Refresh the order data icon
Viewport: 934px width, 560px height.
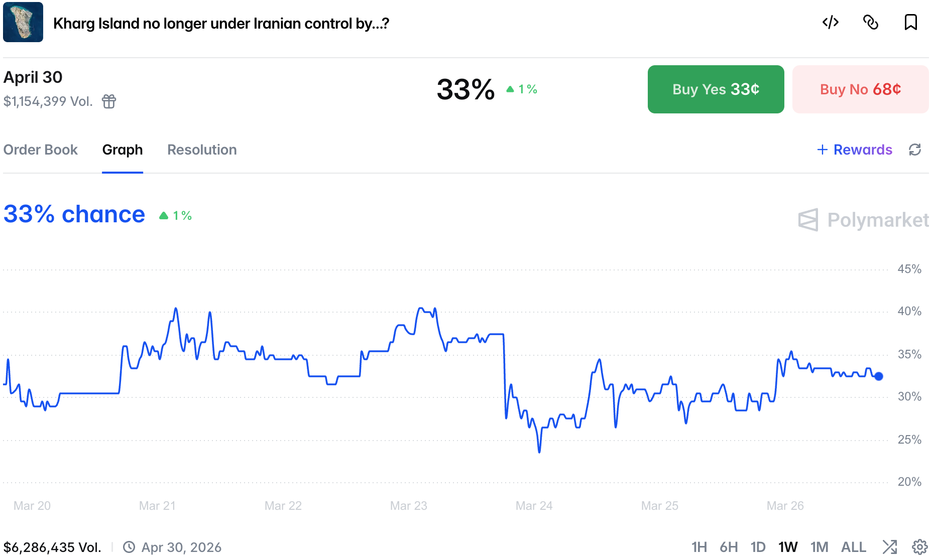[915, 150]
